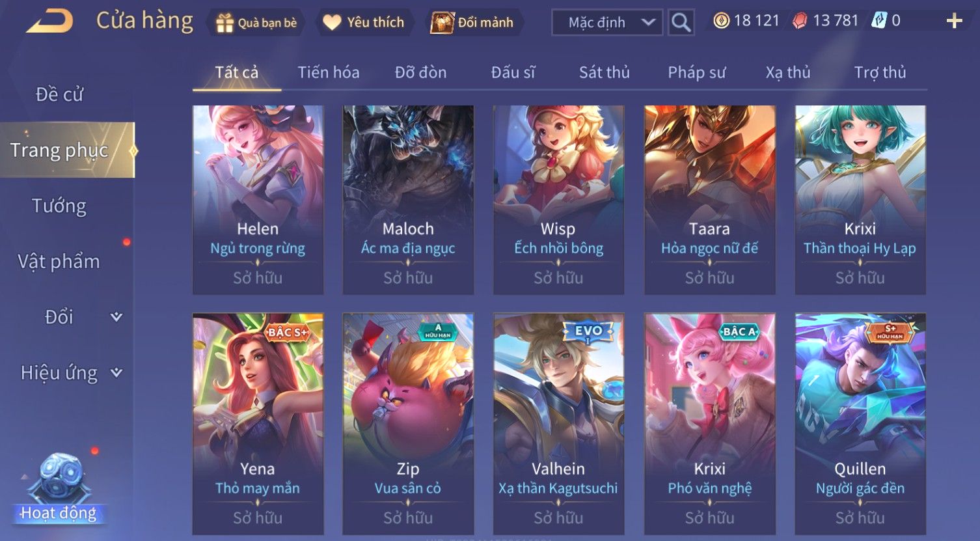Switch to the Tiến hóa tab
Screen dimensions: 980x541
tap(329, 72)
